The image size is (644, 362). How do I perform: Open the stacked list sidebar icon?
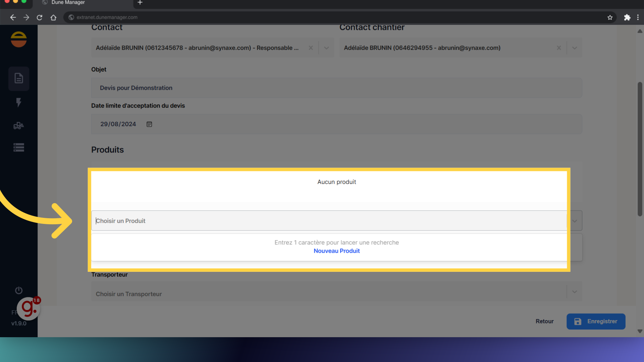pyautogui.click(x=19, y=147)
